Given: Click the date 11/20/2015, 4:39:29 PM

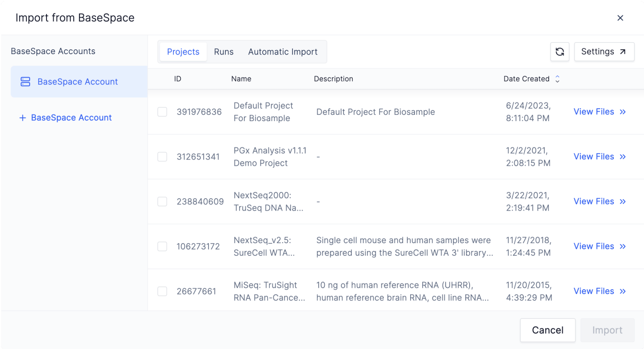Looking at the screenshot, I should point(529,291).
